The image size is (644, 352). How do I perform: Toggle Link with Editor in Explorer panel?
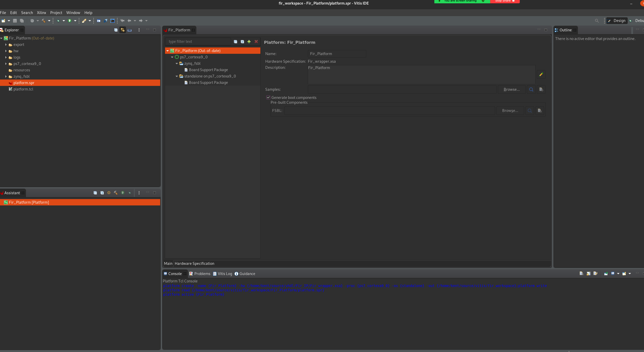click(x=123, y=30)
